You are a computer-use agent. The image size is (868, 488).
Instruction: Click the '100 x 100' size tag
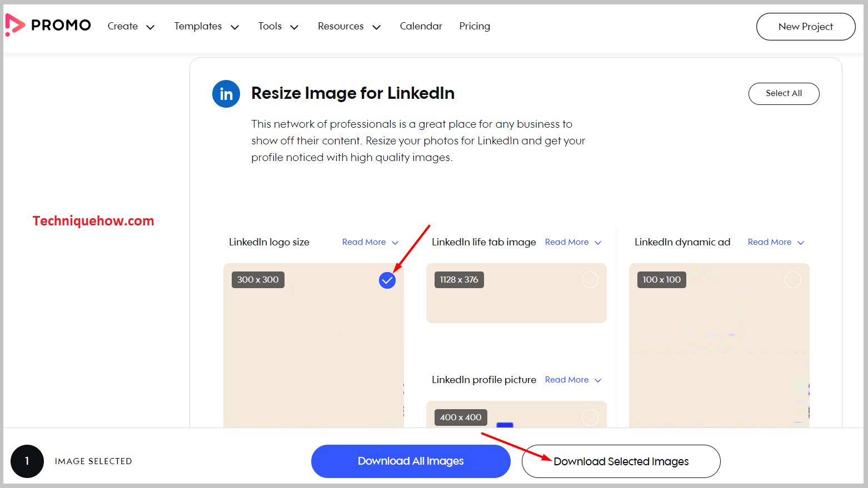pos(662,280)
